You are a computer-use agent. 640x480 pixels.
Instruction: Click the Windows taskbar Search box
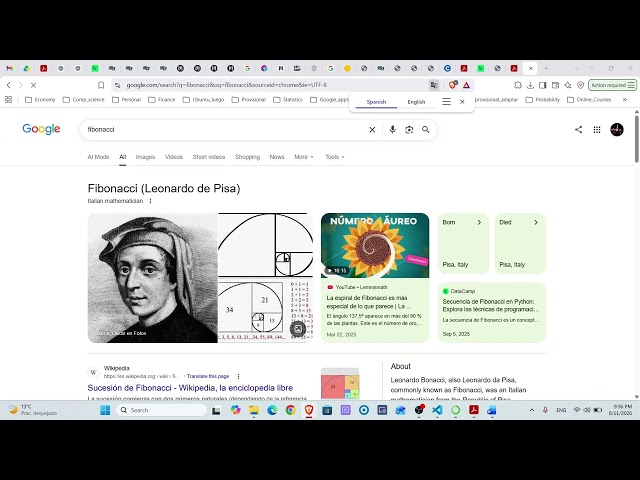[x=161, y=410]
